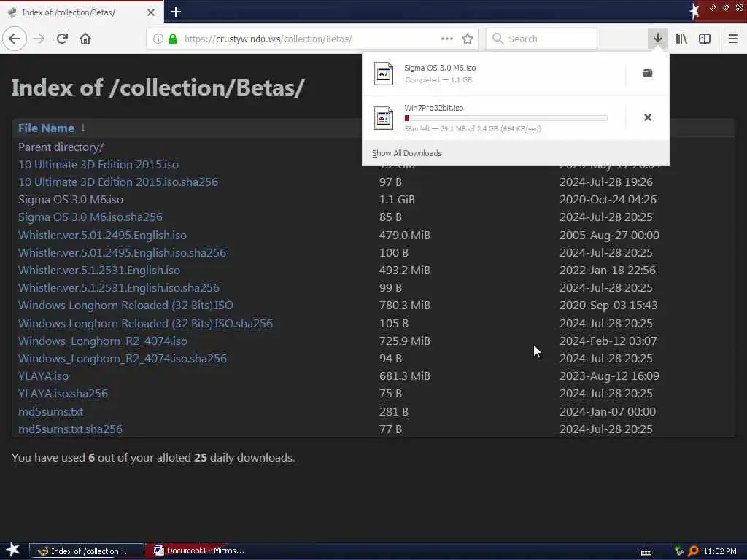Click the 493.2 MiB size cell
The image size is (747, 560).
404,271
